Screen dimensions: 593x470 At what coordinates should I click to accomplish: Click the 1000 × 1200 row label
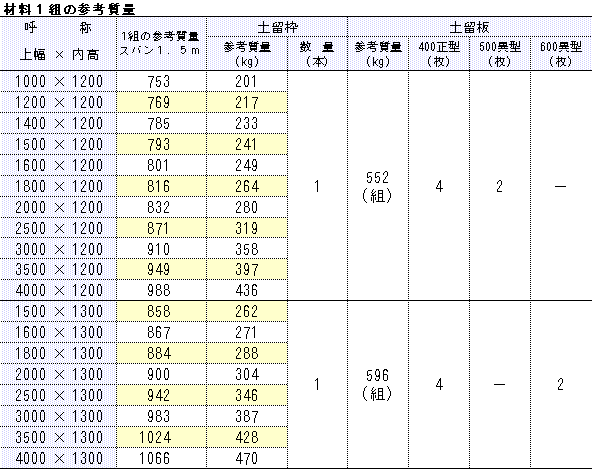[x=58, y=81]
